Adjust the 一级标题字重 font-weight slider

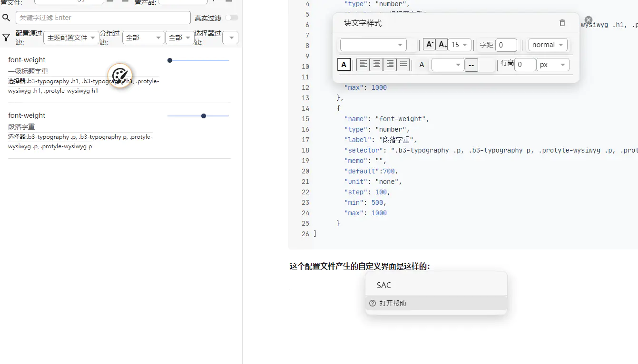[198, 60]
